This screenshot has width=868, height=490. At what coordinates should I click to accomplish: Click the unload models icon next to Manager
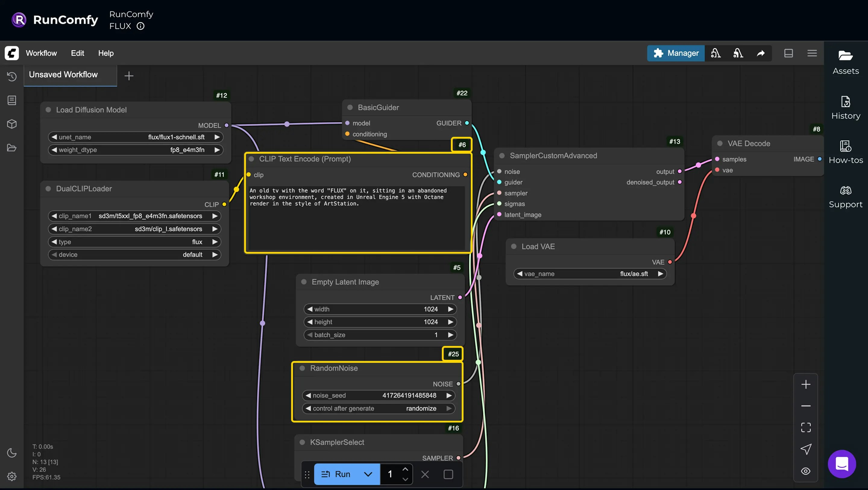click(716, 53)
